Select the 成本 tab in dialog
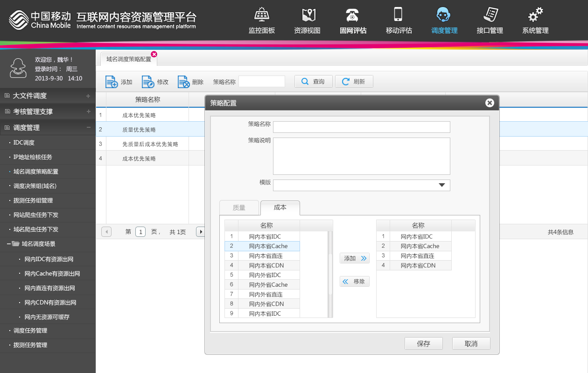 280,207
